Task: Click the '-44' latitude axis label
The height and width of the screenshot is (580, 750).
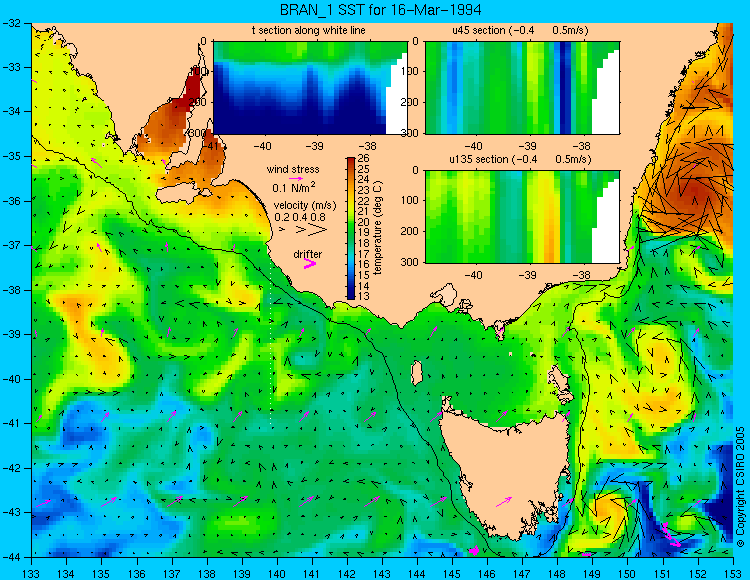Action: pos(11,557)
